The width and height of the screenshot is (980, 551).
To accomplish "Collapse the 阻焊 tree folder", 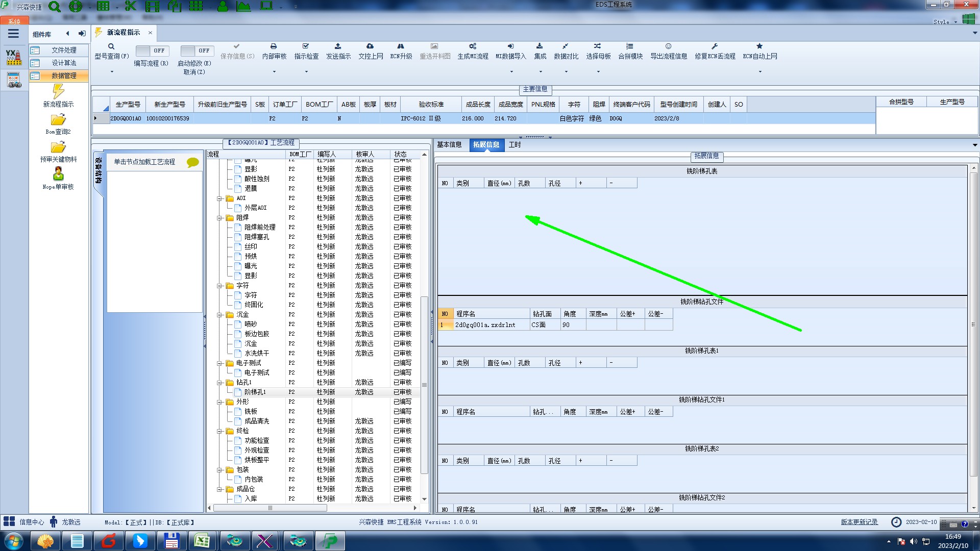I will click(219, 218).
